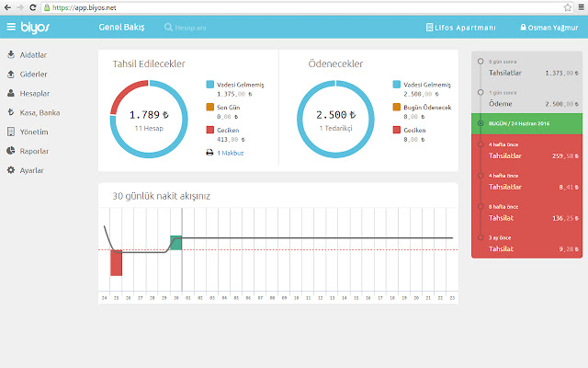Click the 30 günlük nakit akışınız heading
The width and height of the screenshot is (588, 368).
[162, 196]
